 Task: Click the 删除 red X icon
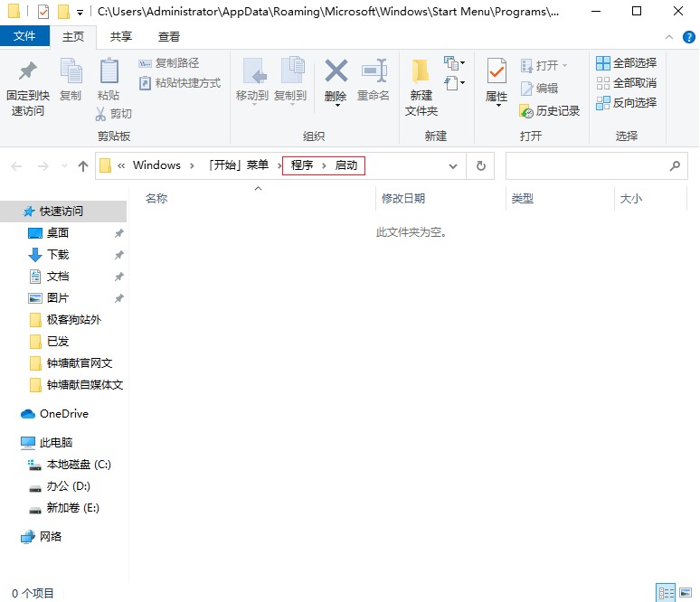336,71
